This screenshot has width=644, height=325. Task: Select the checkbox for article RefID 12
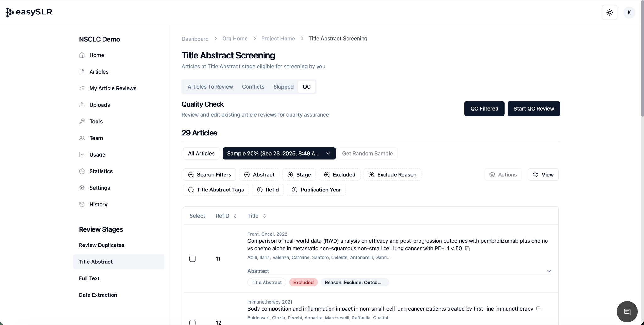click(192, 322)
